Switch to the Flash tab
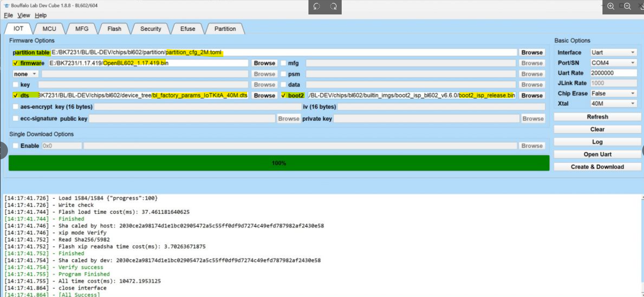 click(x=114, y=29)
